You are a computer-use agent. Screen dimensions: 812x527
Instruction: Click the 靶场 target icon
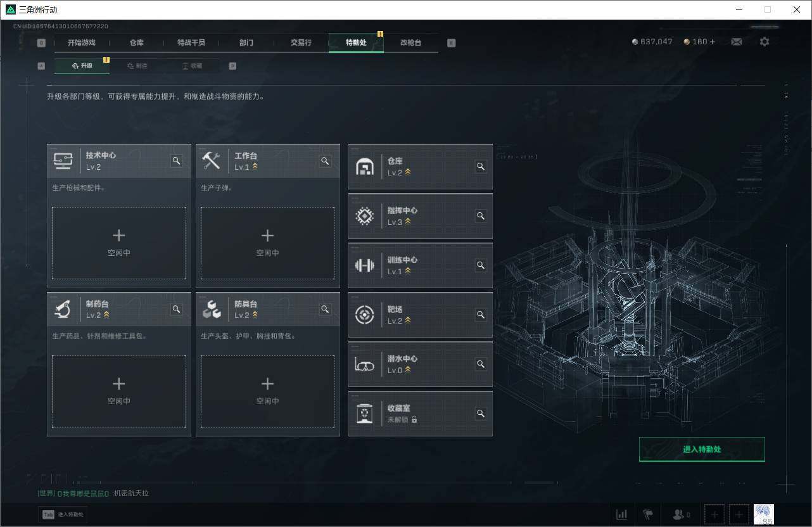coord(364,314)
